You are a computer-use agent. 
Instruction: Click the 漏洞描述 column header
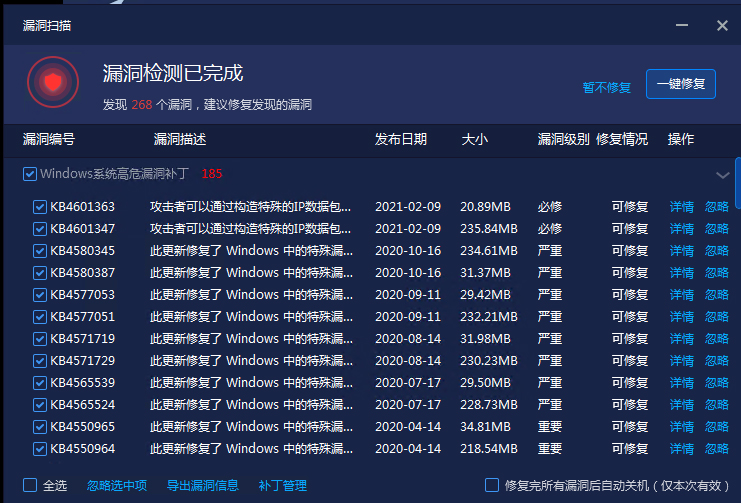pos(180,139)
